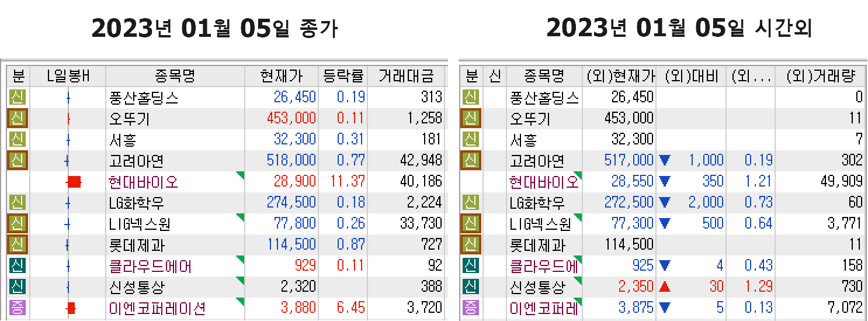Click after-hours price 272,500 for LG화학우

(629, 203)
